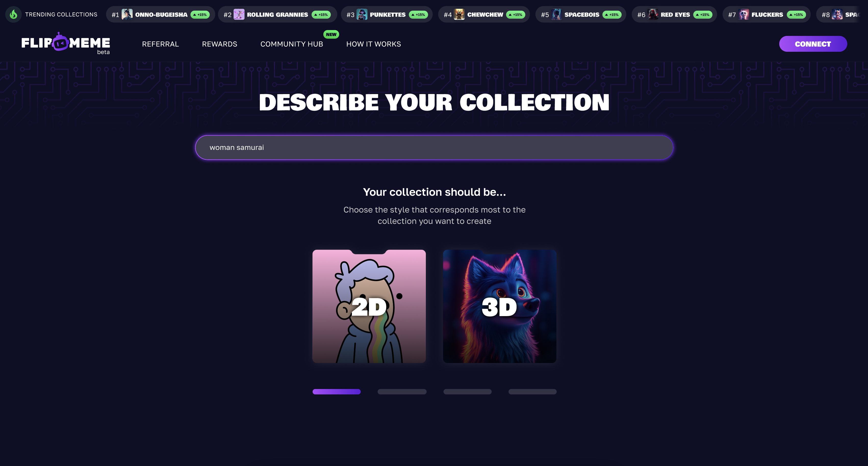This screenshot has width=868, height=466.
Task: Click the Flip Meme robot logo
Action: (x=66, y=43)
